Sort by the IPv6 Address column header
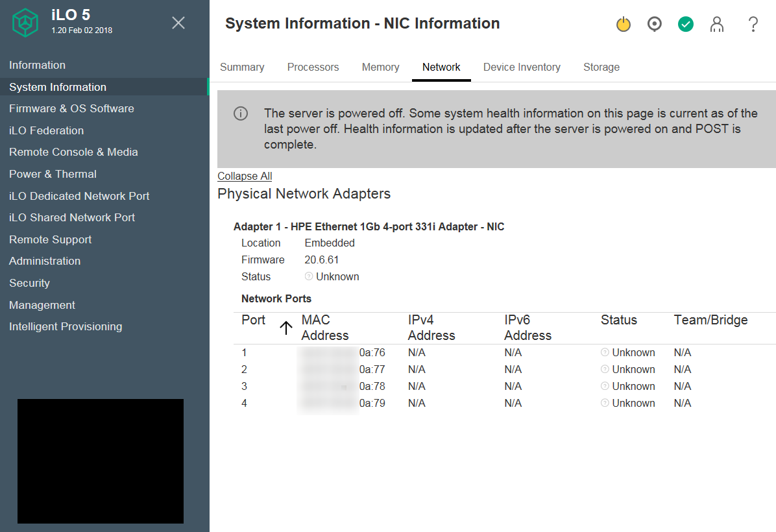This screenshot has width=776, height=532. [x=528, y=328]
